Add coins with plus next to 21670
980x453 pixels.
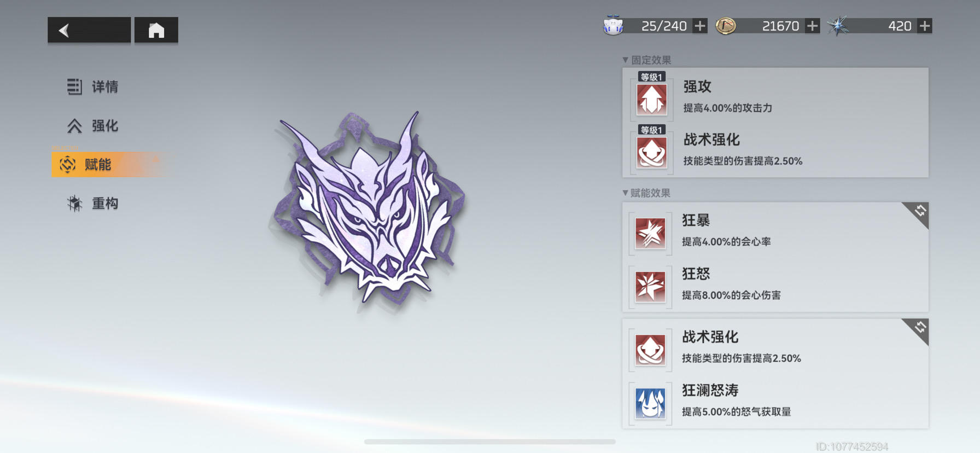[812, 26]
